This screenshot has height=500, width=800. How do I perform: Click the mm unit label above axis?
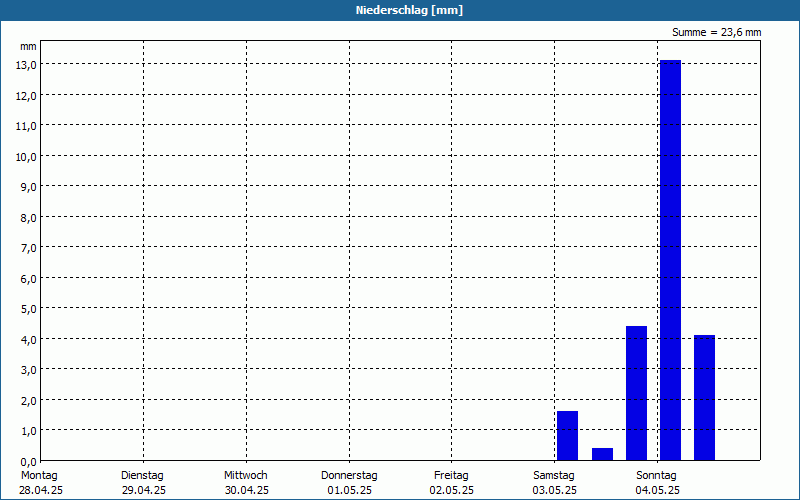28,46
